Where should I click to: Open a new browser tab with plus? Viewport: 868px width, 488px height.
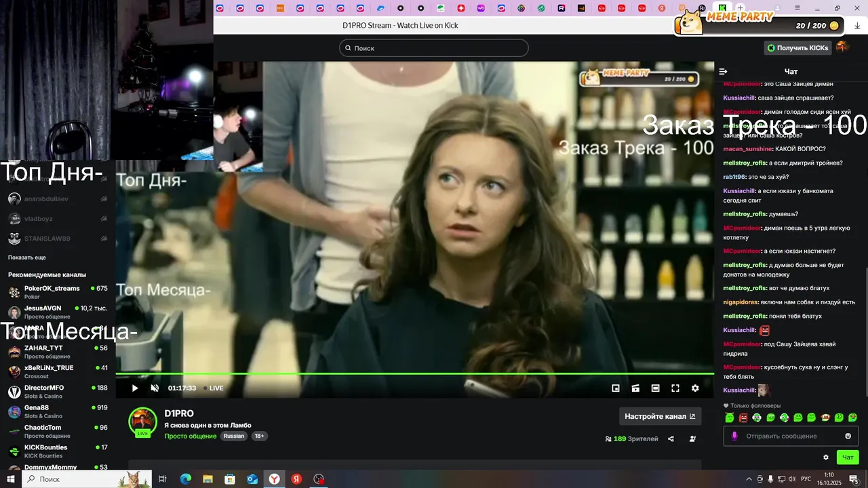pos(741,8)
